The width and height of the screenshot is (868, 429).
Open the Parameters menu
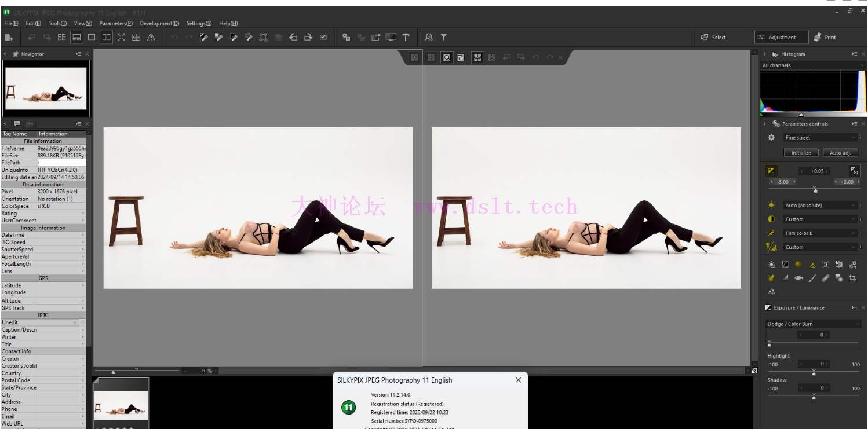point(116,23)
